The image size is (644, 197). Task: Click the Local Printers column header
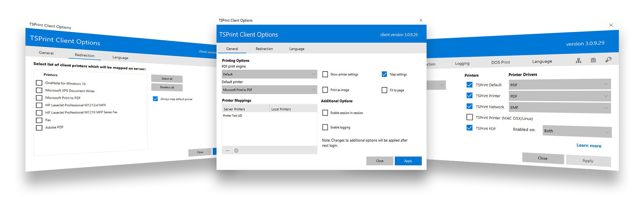293,109
